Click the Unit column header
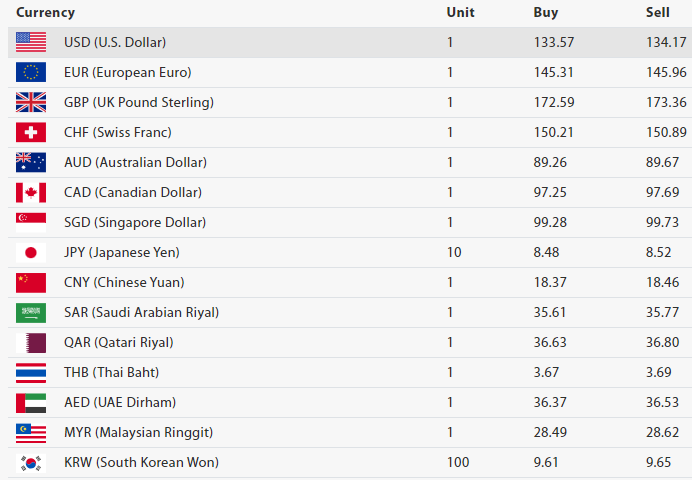 (460, 13)
